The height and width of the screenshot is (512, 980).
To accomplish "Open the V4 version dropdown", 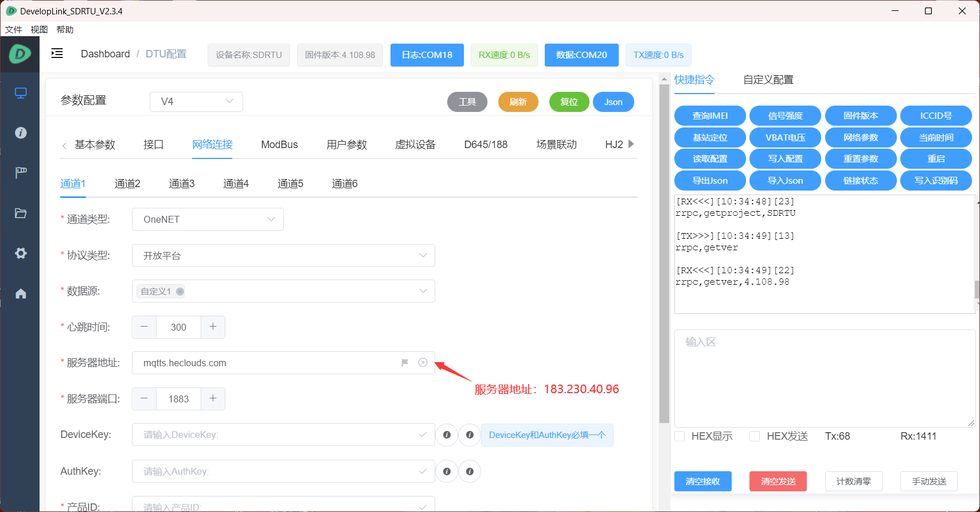I will (196, 102).
